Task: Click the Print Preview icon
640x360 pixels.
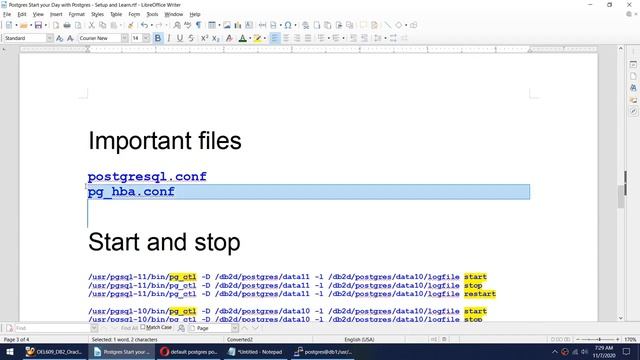Action: point(78,25)
